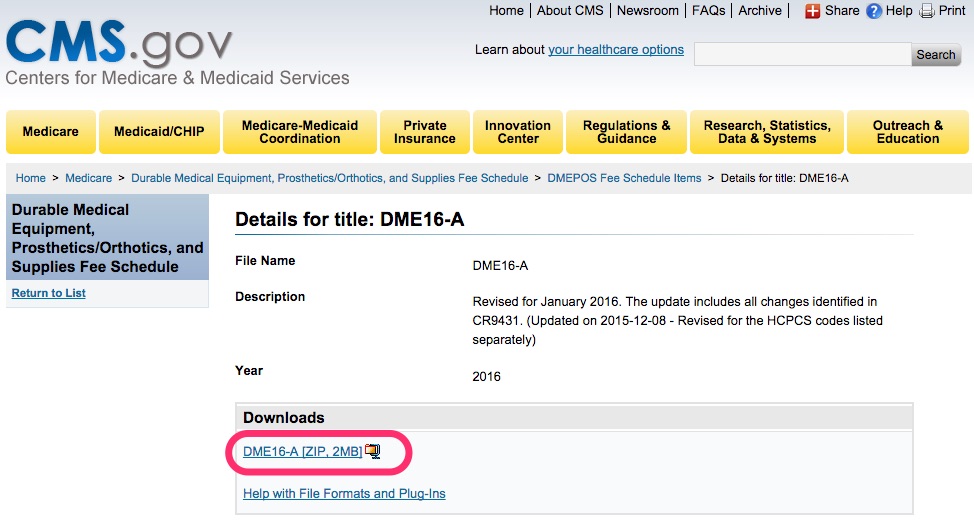This screenshot has width=974, height=522.
Task: Click the Return to List link
Action: coord(48,293)
